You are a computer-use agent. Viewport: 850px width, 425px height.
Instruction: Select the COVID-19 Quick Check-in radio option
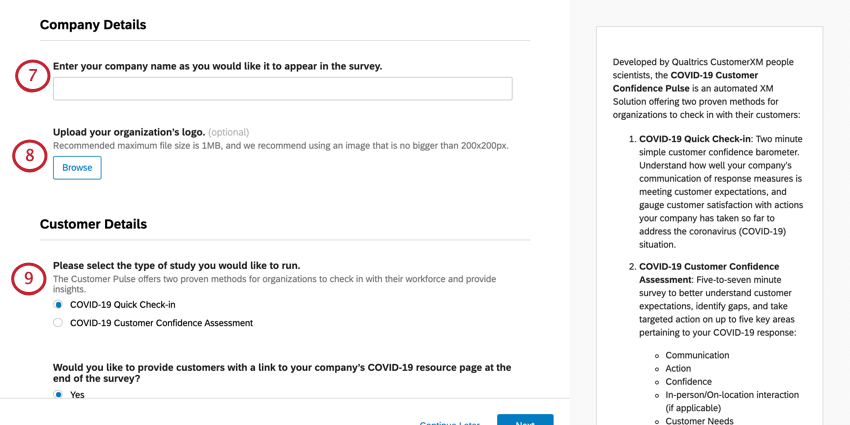58,305
